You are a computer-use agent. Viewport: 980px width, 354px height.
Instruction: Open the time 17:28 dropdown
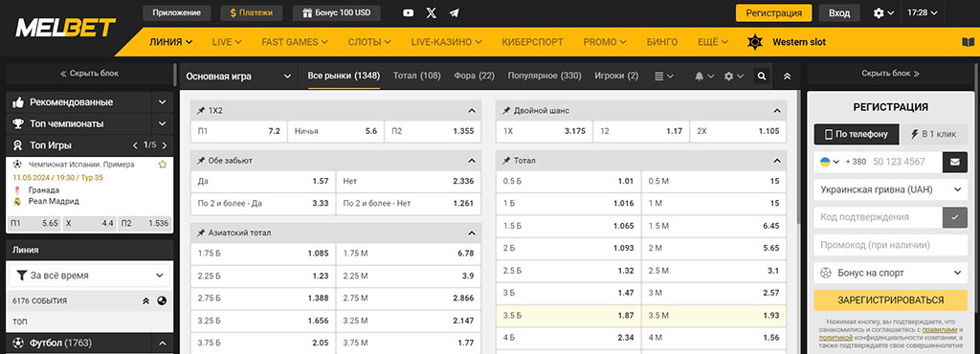pos(924,13)
